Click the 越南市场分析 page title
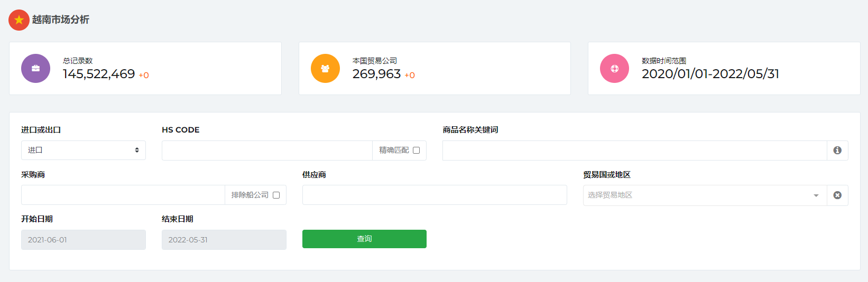This screenshot has height=282, width=868. (x=60, y=20)
